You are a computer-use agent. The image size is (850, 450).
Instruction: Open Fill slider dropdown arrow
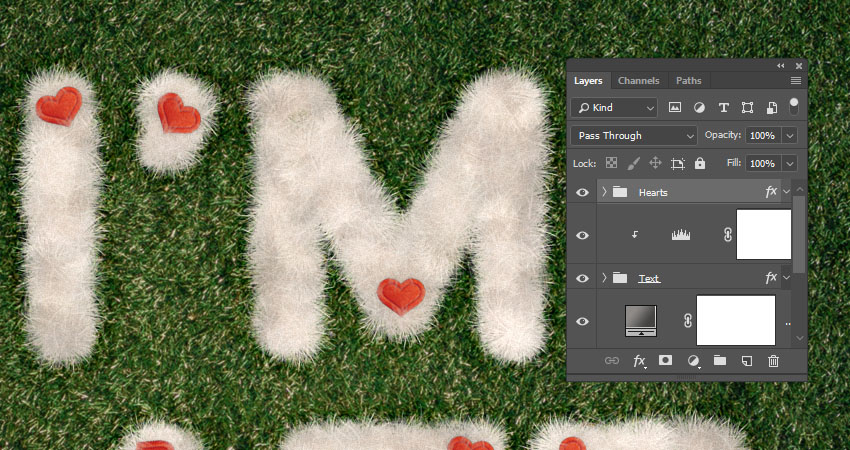789,163
